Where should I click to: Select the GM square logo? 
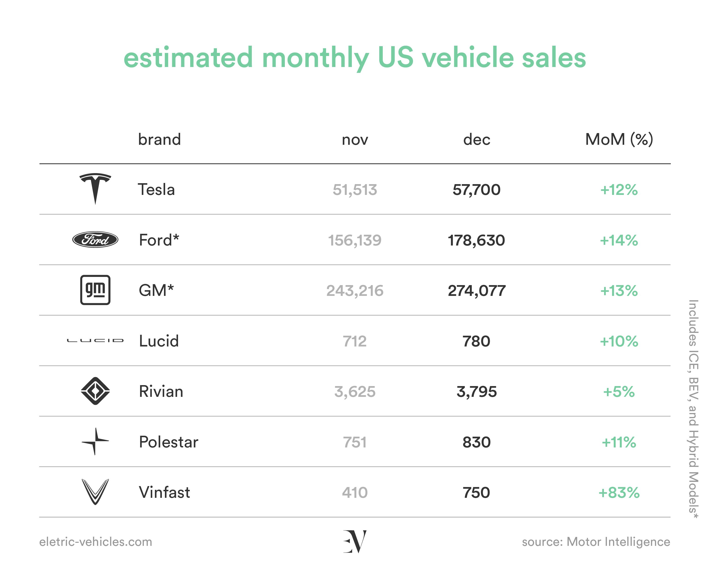[95, 290]
